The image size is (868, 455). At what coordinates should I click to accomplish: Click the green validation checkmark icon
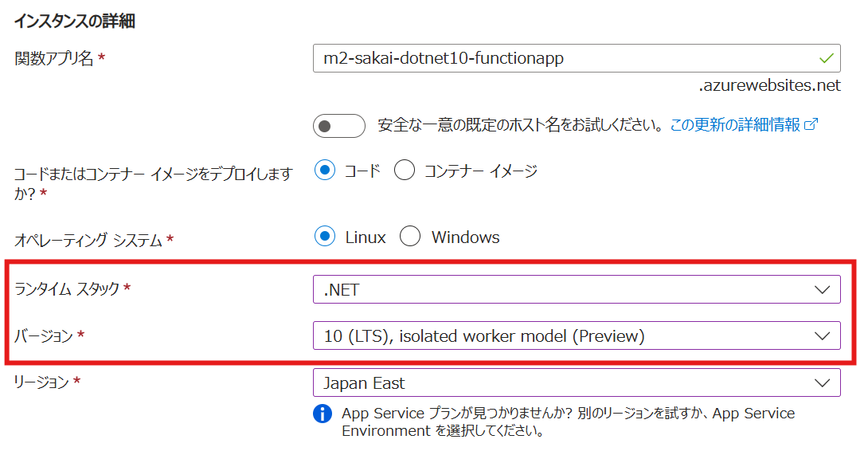pyautogui.click(x=826, y=58)
